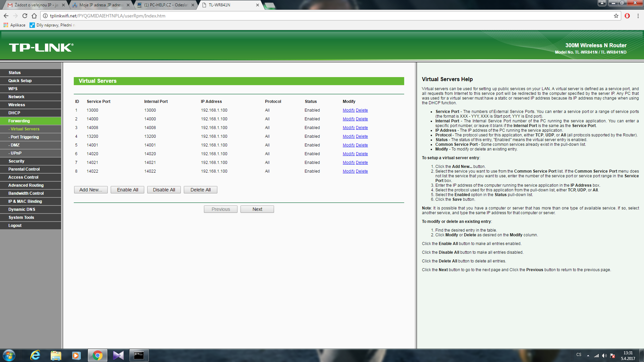Switch to the Moje IP adresa tab

point(101,5)
